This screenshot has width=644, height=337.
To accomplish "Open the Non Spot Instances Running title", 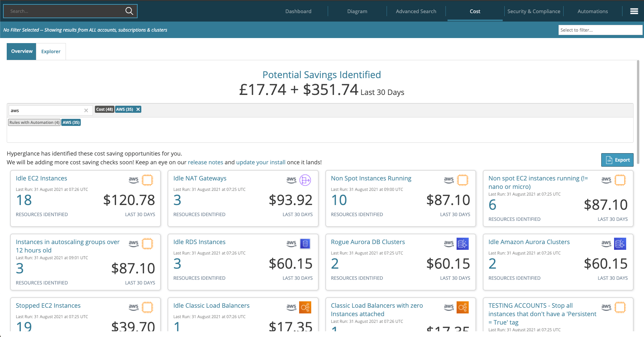I will click(371, 178).
